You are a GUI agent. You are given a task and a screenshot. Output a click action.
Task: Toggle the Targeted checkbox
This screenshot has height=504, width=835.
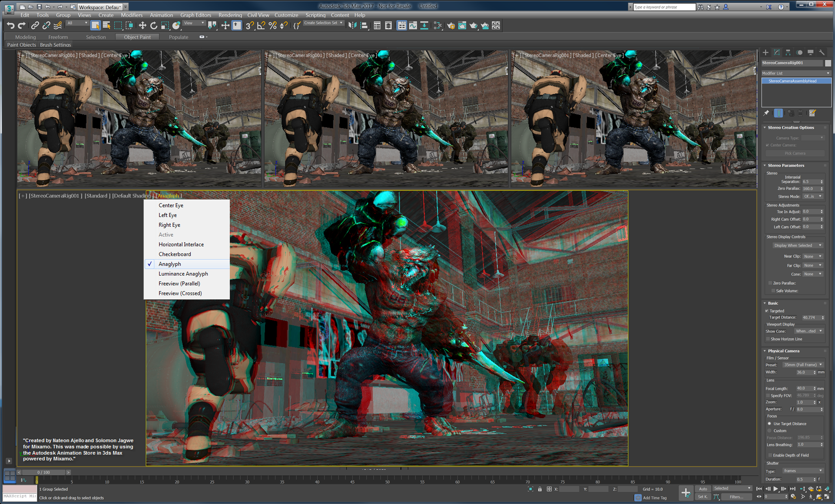[x=767, y=311]
